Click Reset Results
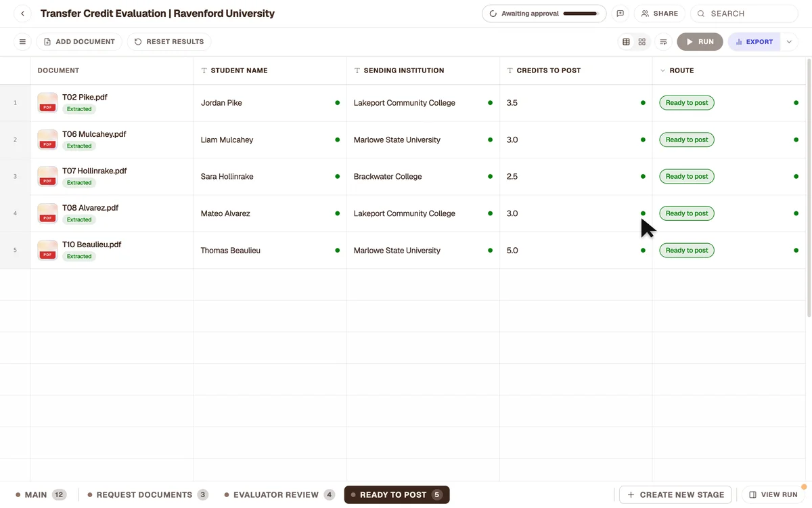The width and height of the screenshot is (812, 508). (x=169, y=42)
